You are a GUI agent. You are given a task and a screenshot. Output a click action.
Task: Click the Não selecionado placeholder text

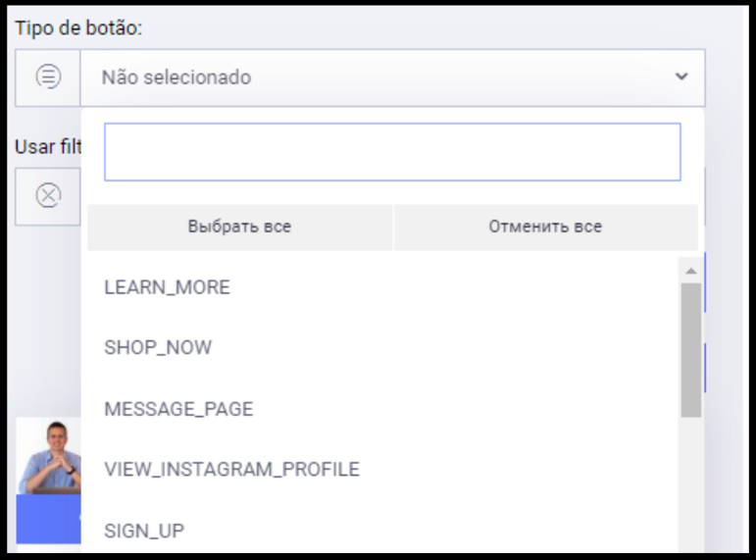tap(176, 77)
